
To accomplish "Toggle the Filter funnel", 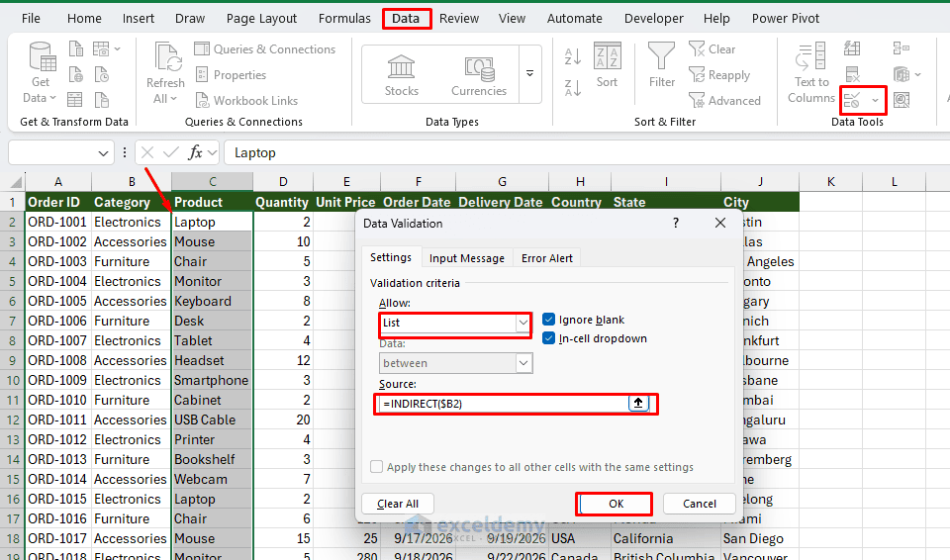I will click(661, 65).
